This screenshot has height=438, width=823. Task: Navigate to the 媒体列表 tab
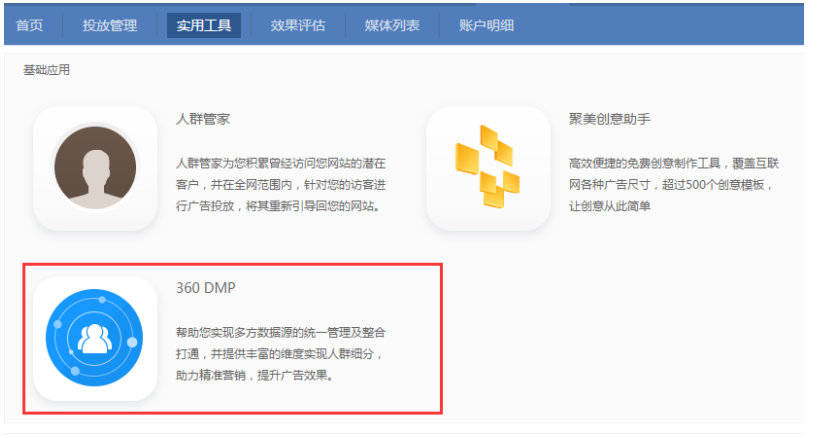point(392,25)
